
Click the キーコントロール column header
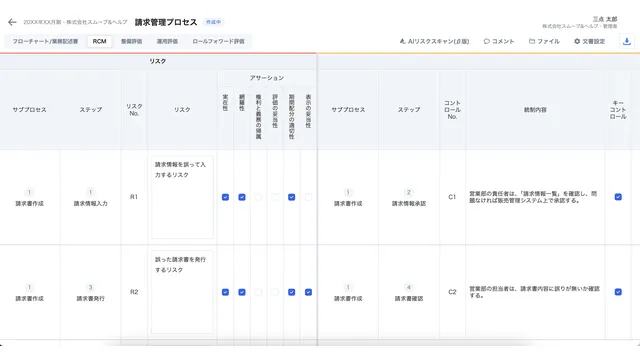click(x=618, y=110)
